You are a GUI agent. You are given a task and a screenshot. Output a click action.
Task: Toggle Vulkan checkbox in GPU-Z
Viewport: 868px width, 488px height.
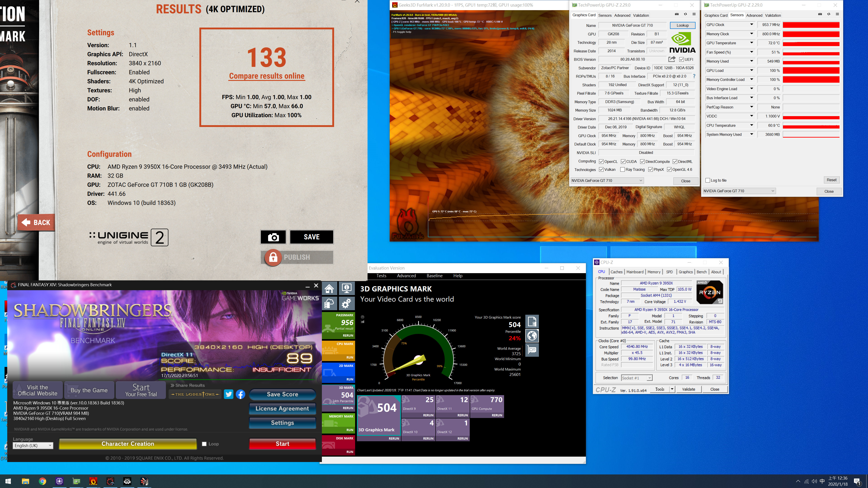(601, 170)
